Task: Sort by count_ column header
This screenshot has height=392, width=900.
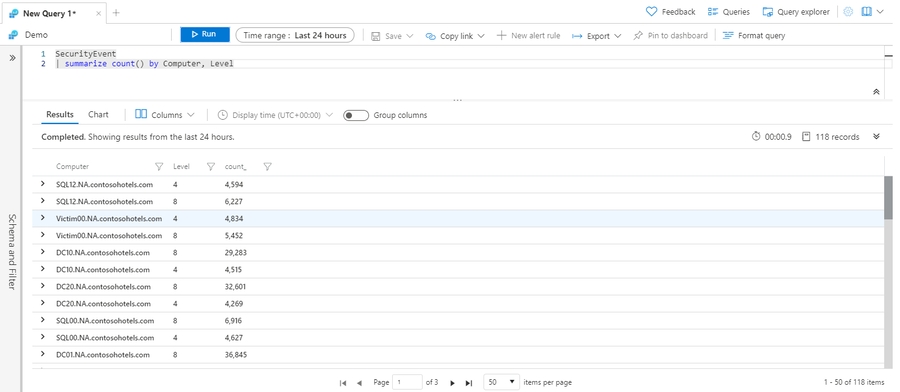Action: [235, 166]
